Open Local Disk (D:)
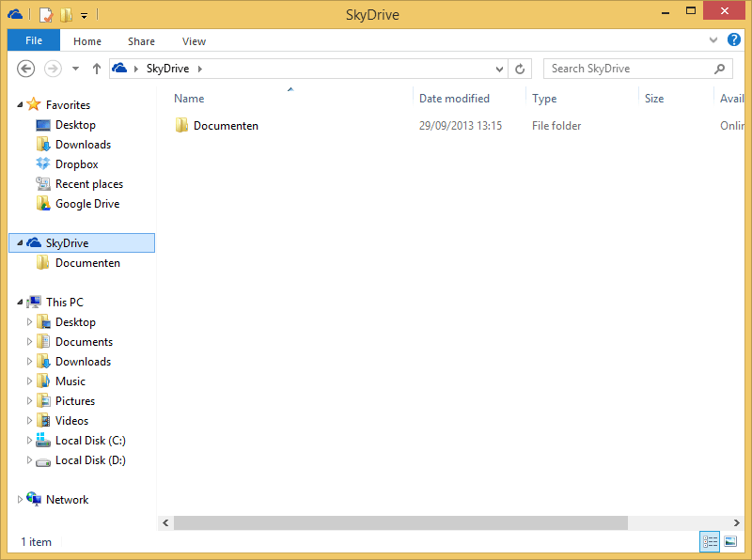Image resolution: width=752 pixels, height=560 pixels. pos(90,460)
